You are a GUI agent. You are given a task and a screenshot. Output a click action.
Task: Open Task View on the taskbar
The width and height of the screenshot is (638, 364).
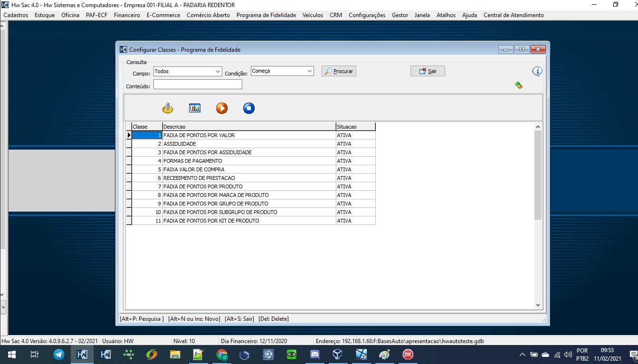[x=35, y=354]
